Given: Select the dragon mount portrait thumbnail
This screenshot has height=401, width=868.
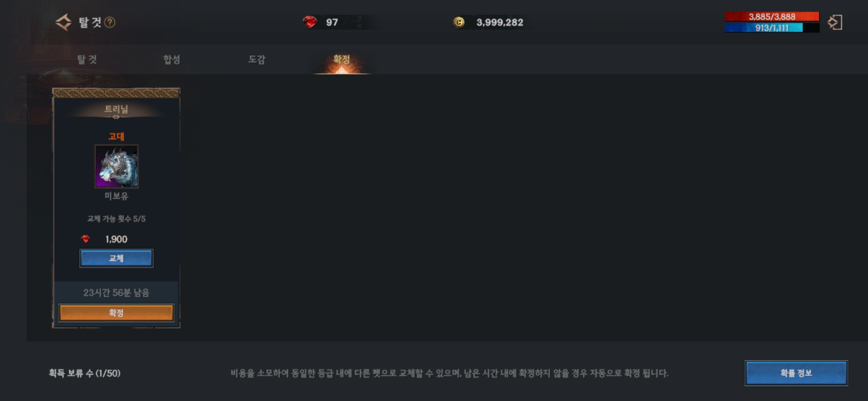Looking at the screenshot, I should click(116, 166).
